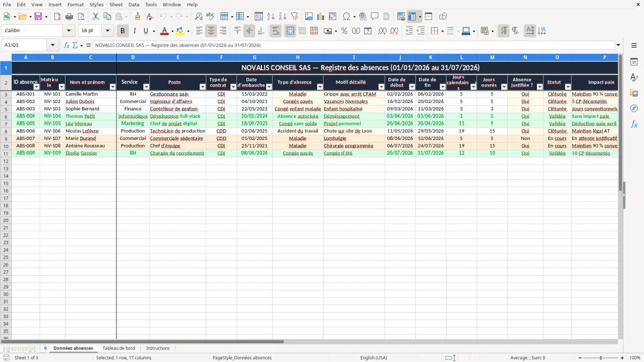Open Find and Replace

click(199, 17)
